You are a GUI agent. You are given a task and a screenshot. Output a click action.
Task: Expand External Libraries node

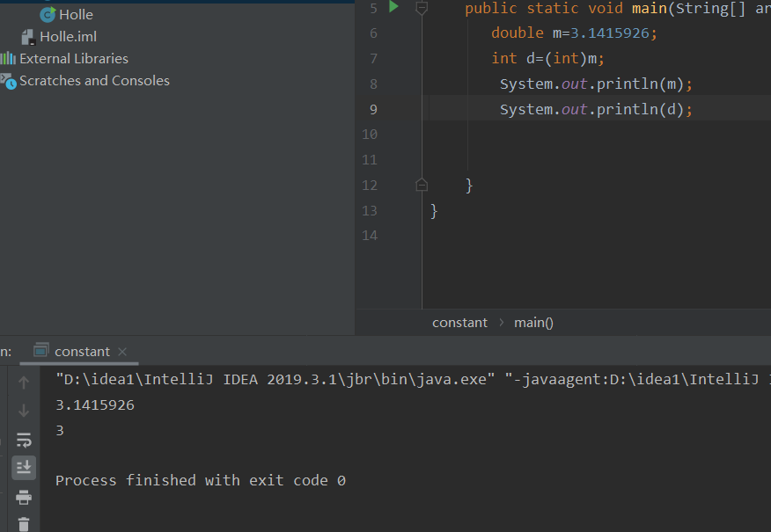click(x=74, y=59)
